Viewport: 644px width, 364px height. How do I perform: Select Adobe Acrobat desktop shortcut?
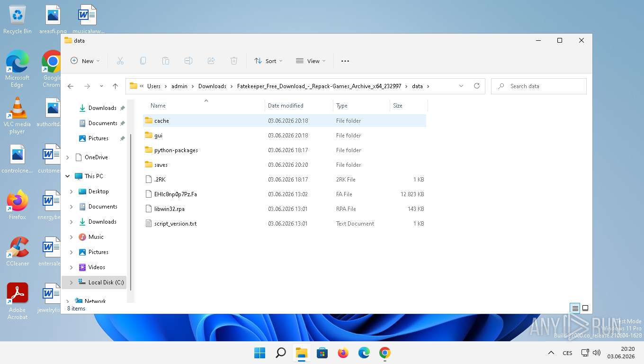tap(18, 301)
